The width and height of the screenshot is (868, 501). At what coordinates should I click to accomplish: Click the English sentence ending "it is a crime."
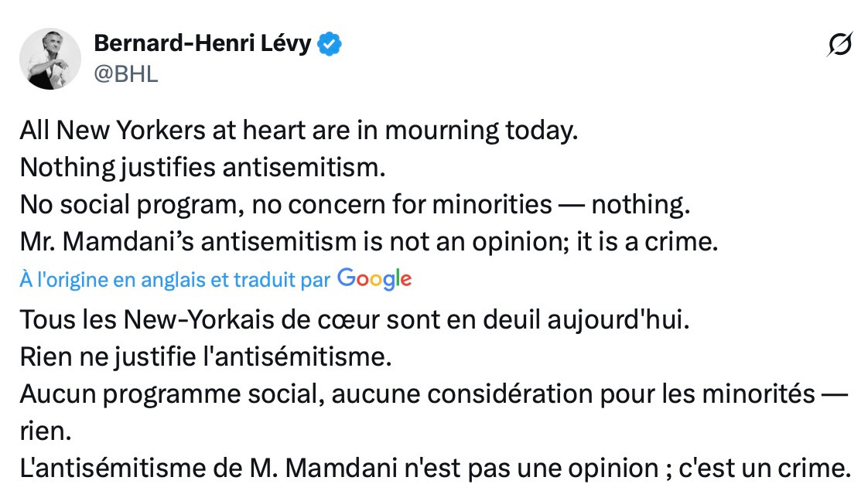point(369,242)
